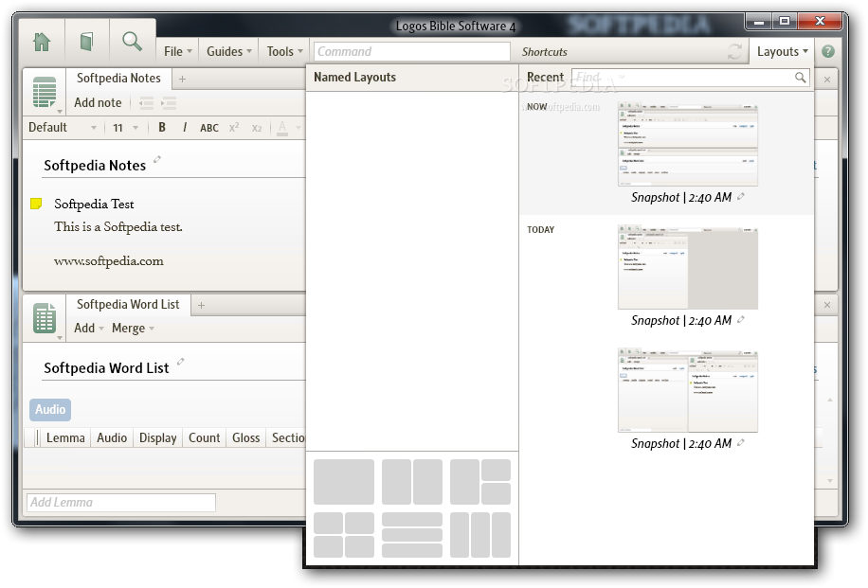The image size is (868, 588).
Task: Open the font size 11 dropdown
Action: 126,128
